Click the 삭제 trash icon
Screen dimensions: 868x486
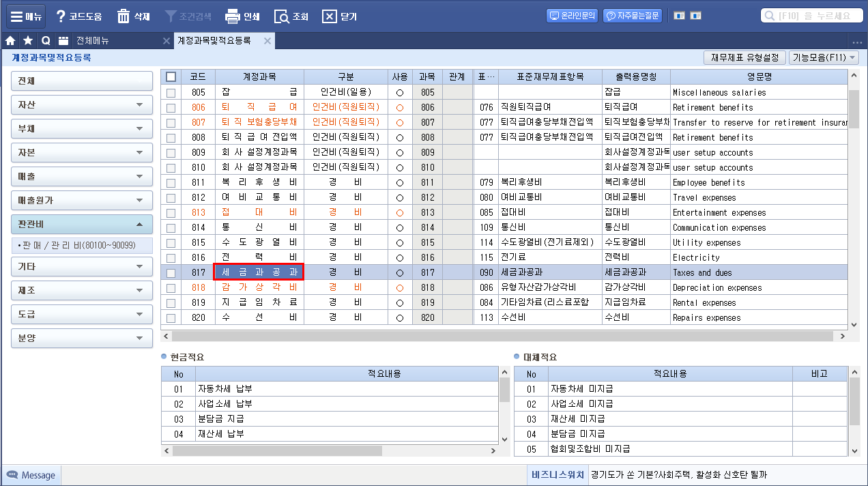(124, 16)
